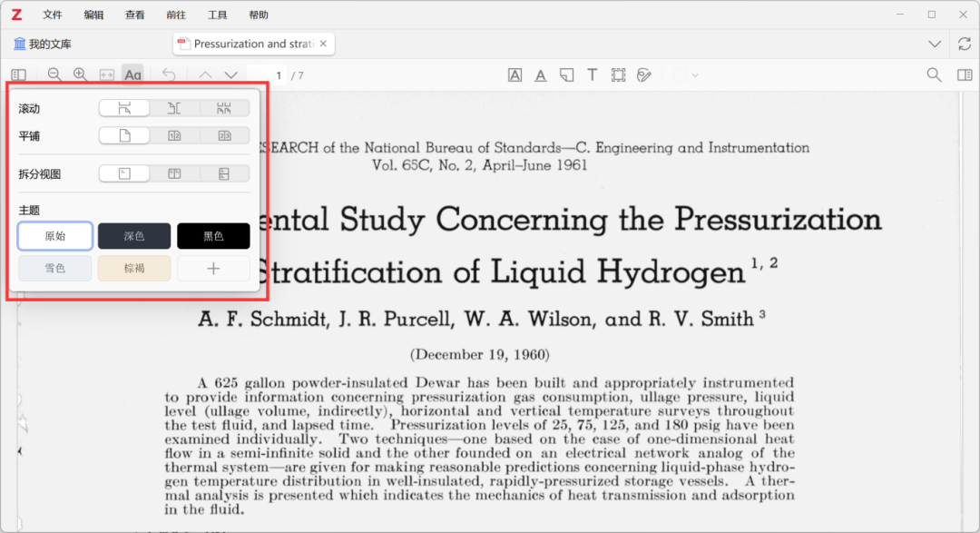Open the find-in-document search icon

coord(934,75)
